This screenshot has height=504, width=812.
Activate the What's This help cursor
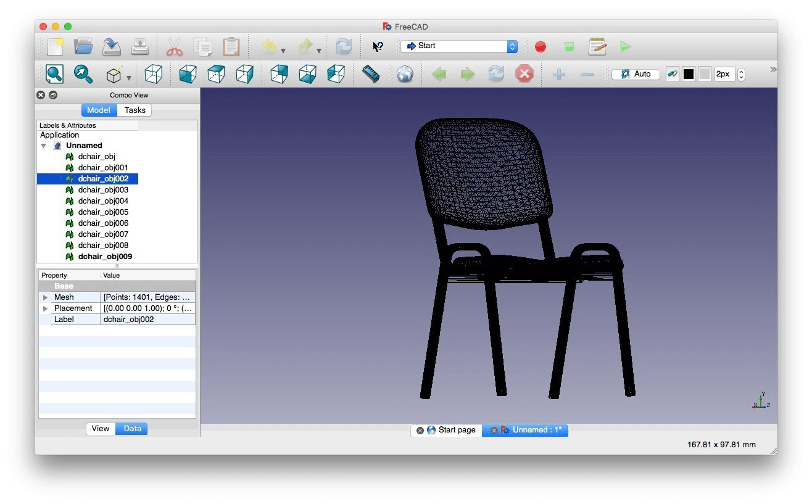(378, 46)
